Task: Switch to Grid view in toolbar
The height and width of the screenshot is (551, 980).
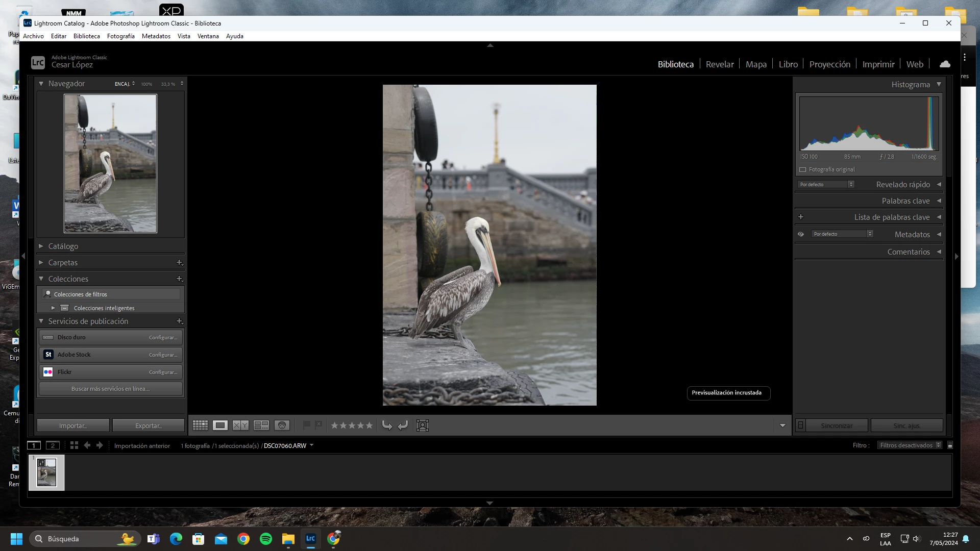Action: [200, 425]
